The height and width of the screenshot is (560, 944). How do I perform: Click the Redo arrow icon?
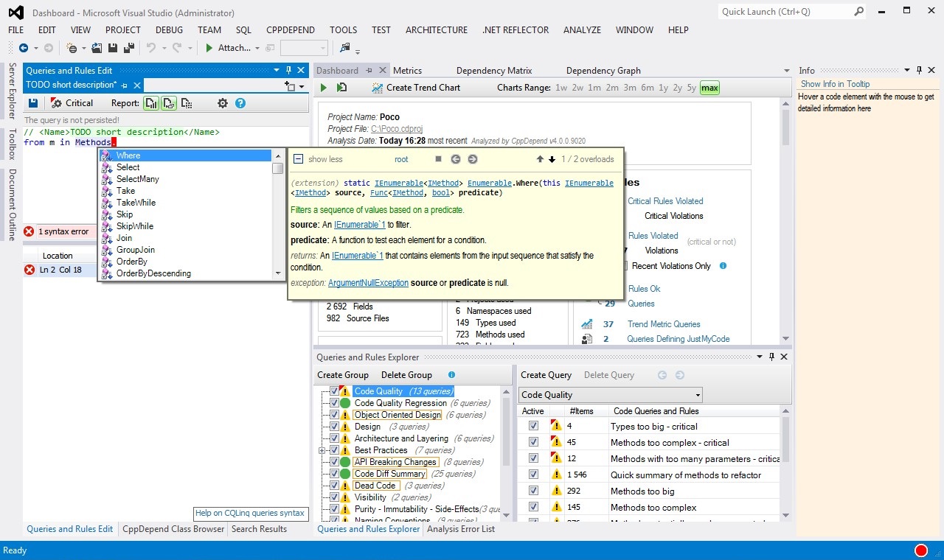pos(177,48)
